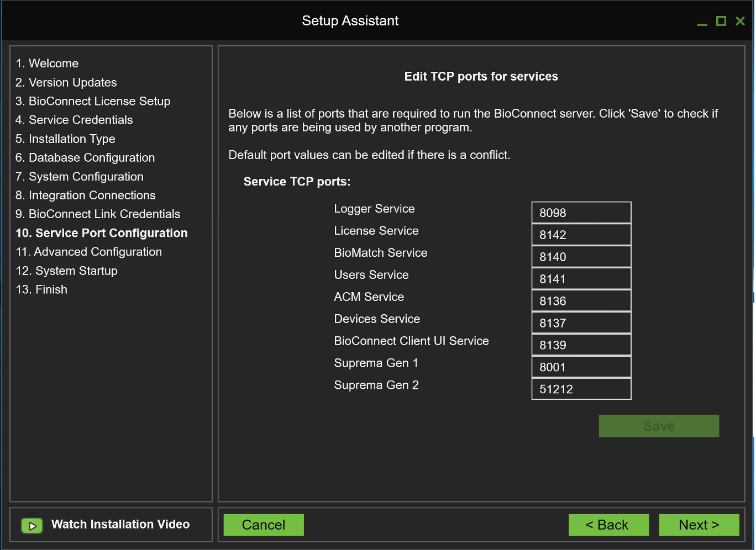Select the Finish step in the sidebar

click(41, 289)
